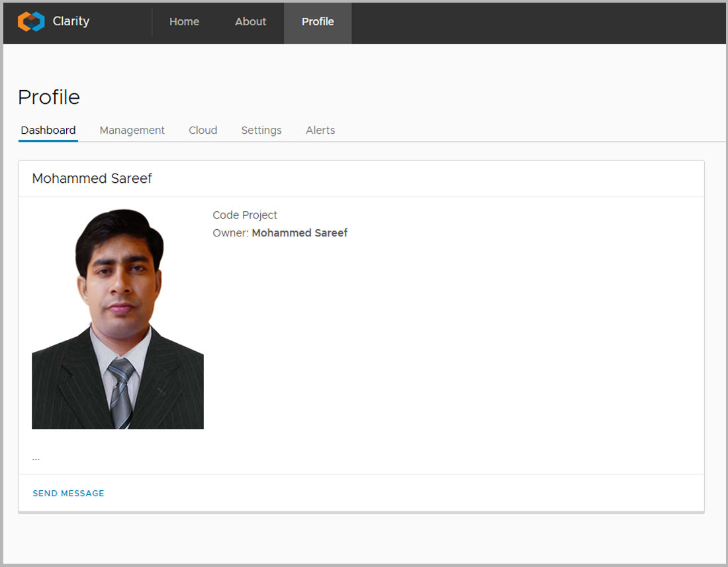Click the Mohammed Sareef card header title
This screenshot has height=567, width=728.
[x=92, y=179]
